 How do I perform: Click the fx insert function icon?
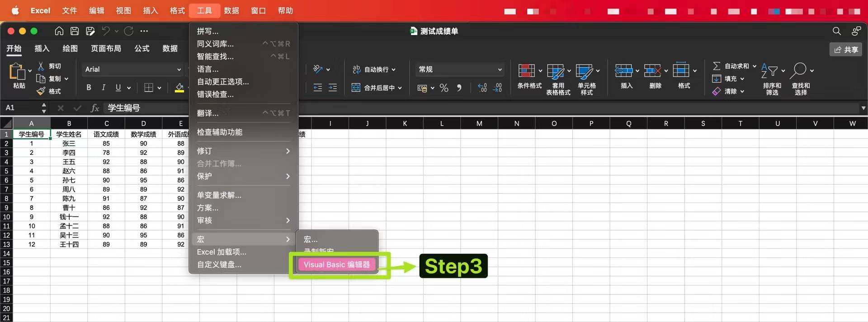pyautogui.click(x=94, y=108)
